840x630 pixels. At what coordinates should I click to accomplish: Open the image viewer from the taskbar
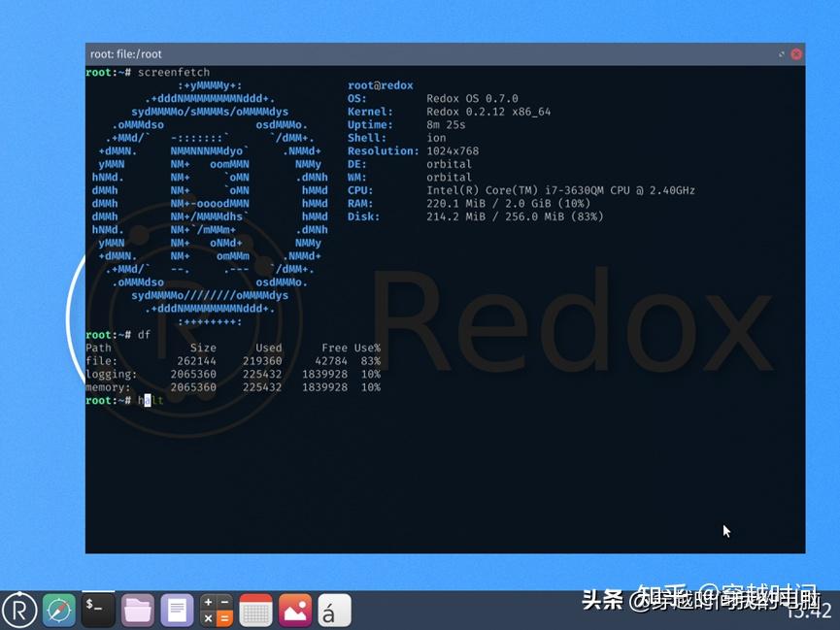click(x=293, y=610)
